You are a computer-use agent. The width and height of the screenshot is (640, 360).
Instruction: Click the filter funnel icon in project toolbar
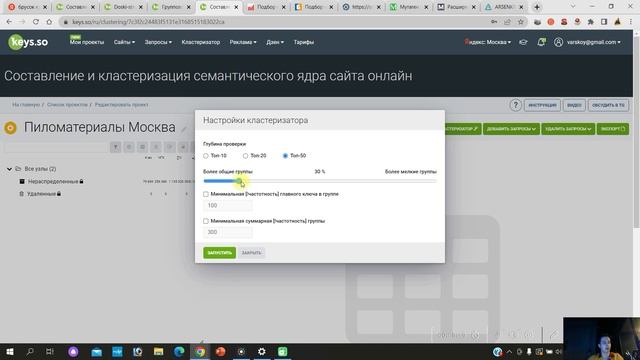[x=116, y=147]
